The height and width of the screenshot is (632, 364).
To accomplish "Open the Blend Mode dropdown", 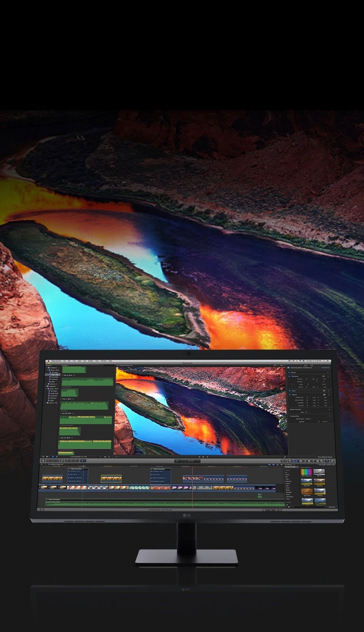I will pyautogui.click(x=309, y=419).
